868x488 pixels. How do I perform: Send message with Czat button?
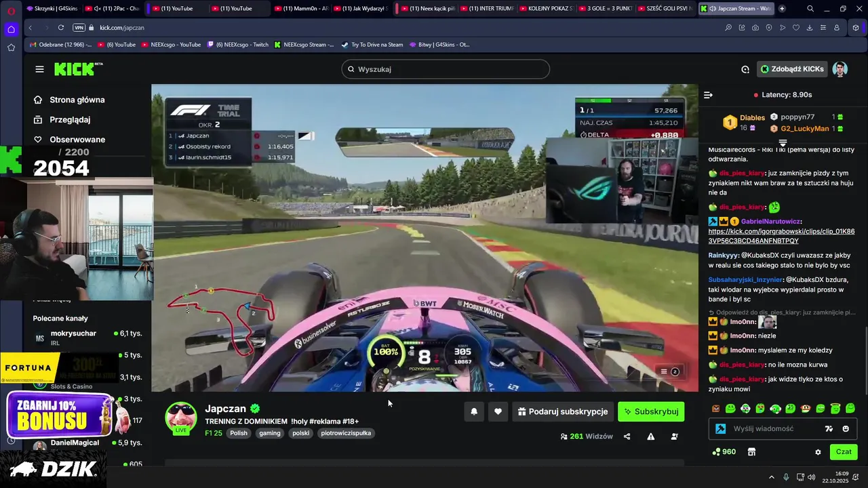coord(844,451)
